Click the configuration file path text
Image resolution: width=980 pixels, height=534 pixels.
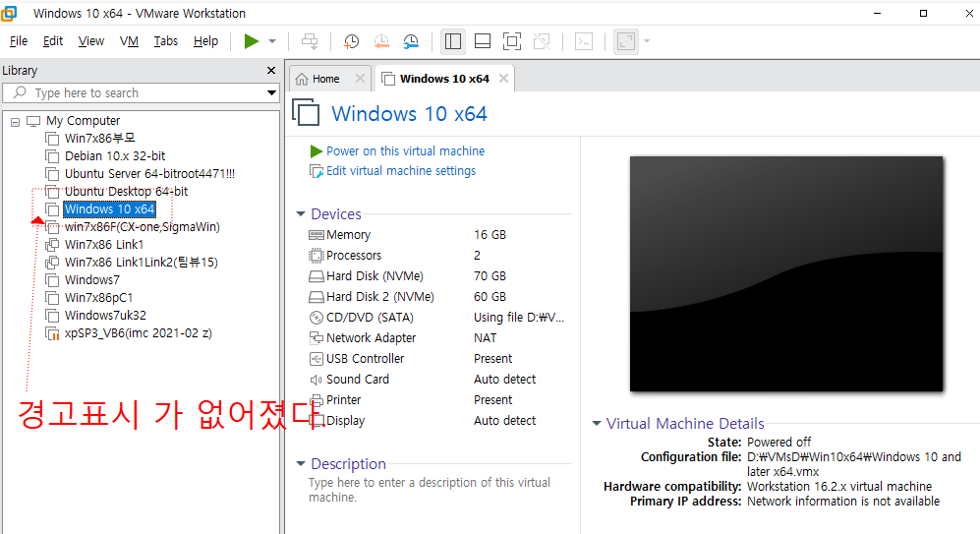point(854,464)
